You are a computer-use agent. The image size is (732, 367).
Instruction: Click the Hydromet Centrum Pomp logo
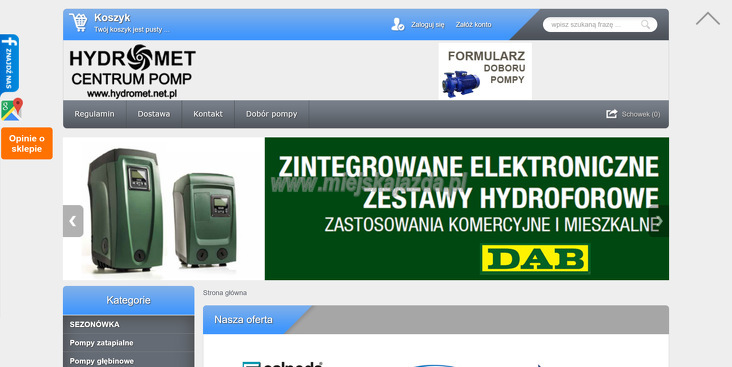(132, 71)
